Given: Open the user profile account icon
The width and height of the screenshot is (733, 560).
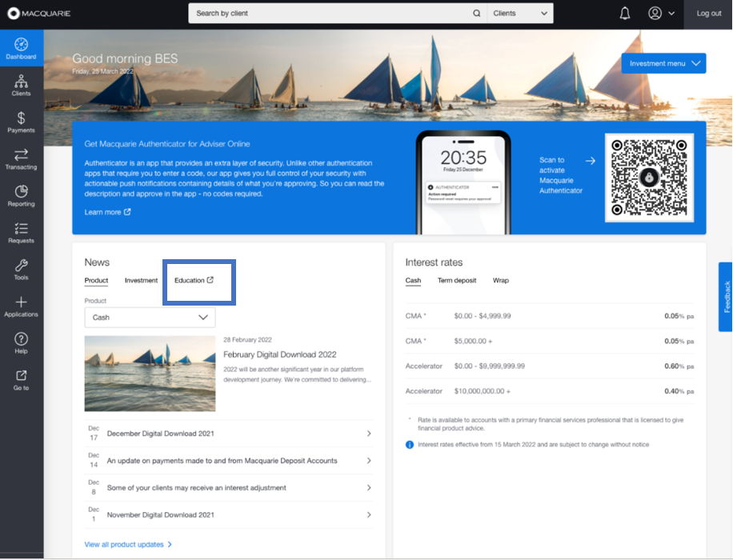Looking at the screenshot, I should pos(655,13).
